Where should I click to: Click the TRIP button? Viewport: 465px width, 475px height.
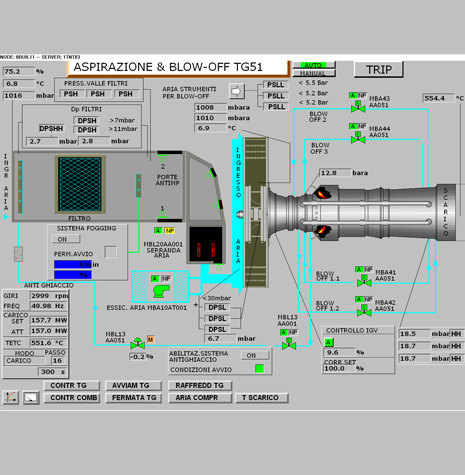(x=379, y=70)
